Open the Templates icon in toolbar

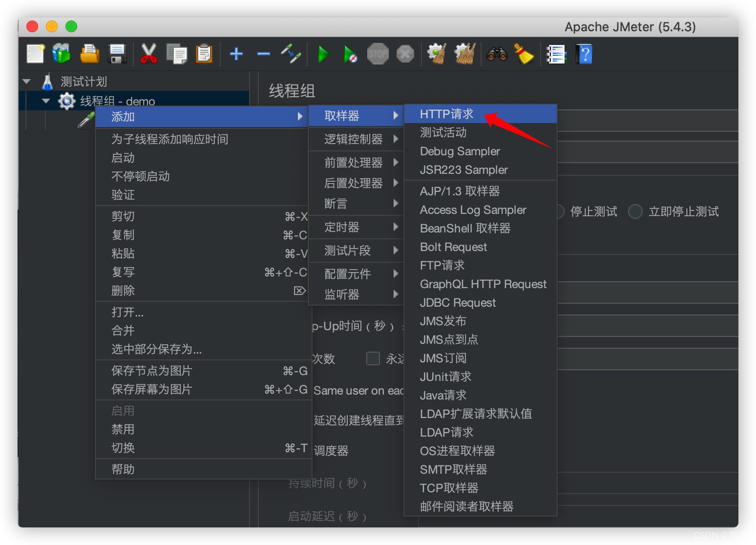(62, 54)
